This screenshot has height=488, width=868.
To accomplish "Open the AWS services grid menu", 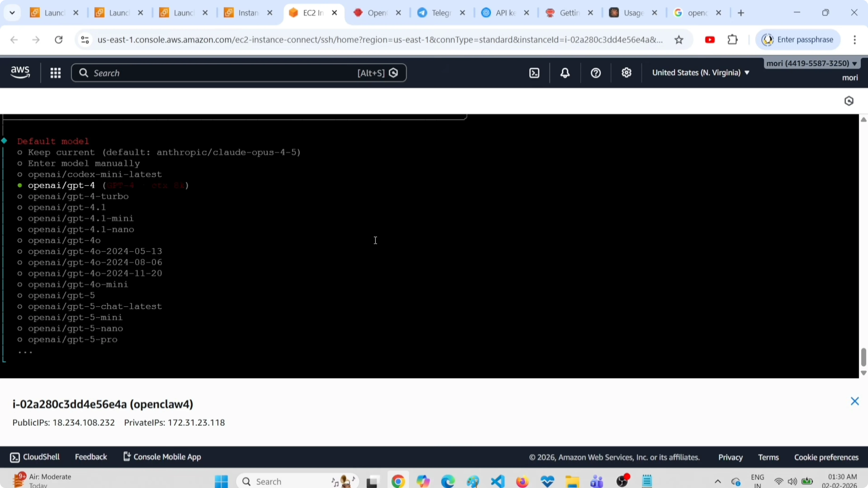I will pyautogui.click(x=56, y=73).
